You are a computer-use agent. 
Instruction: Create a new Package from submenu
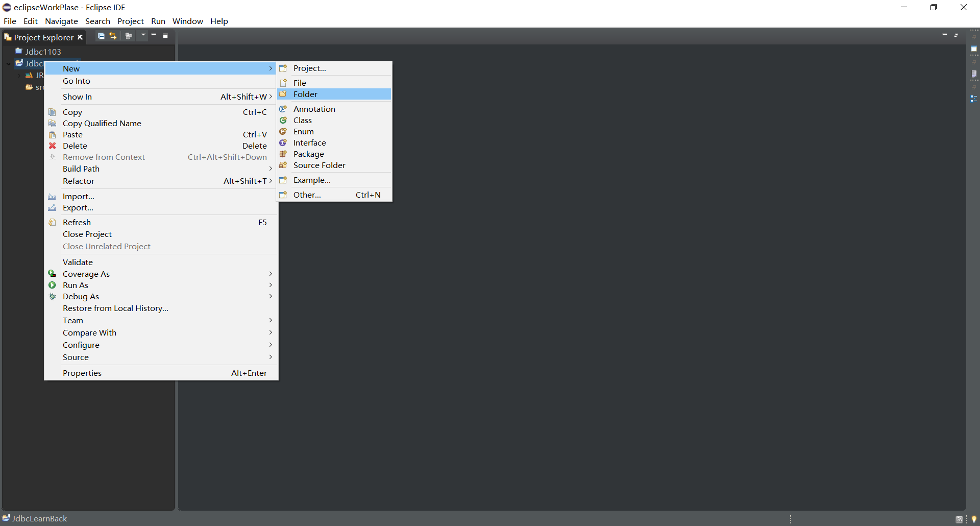(x=334, y=154)
